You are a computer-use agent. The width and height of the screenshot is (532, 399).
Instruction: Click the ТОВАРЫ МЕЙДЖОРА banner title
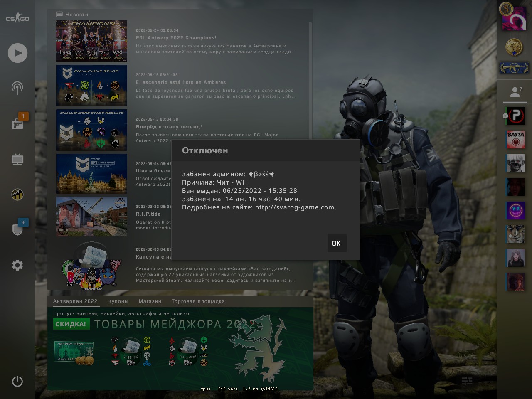click(x=175, y=324)
